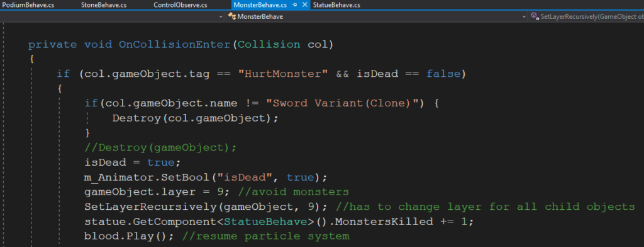
Task: Pin the MonsterBehave.cs tab
Action: coord(294,5)
